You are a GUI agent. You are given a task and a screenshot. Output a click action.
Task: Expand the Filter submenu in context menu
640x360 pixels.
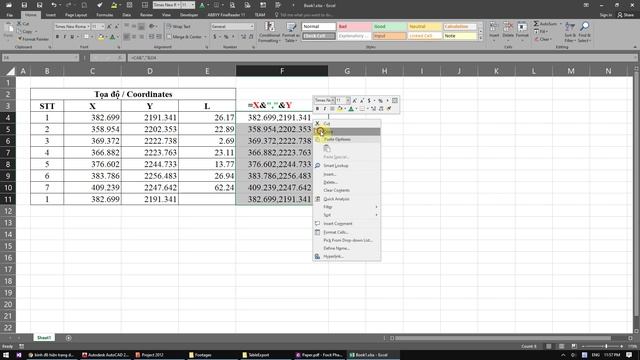click(x=347, y=207)
